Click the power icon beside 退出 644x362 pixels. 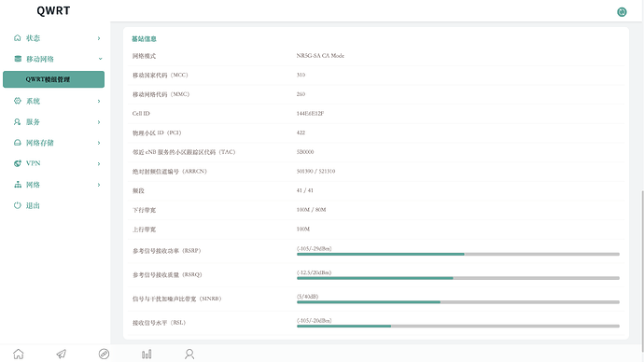pyautogui.click(x=17, y=205)
